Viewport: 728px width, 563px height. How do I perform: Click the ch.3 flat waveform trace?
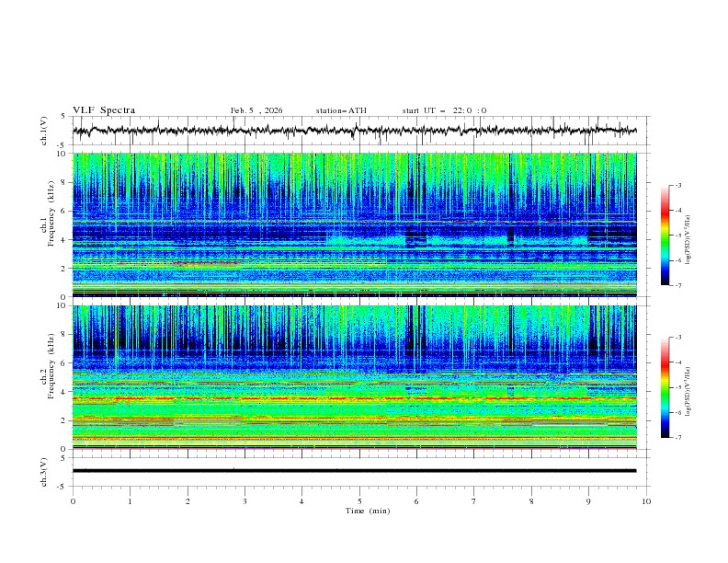[x=355, y=471]
